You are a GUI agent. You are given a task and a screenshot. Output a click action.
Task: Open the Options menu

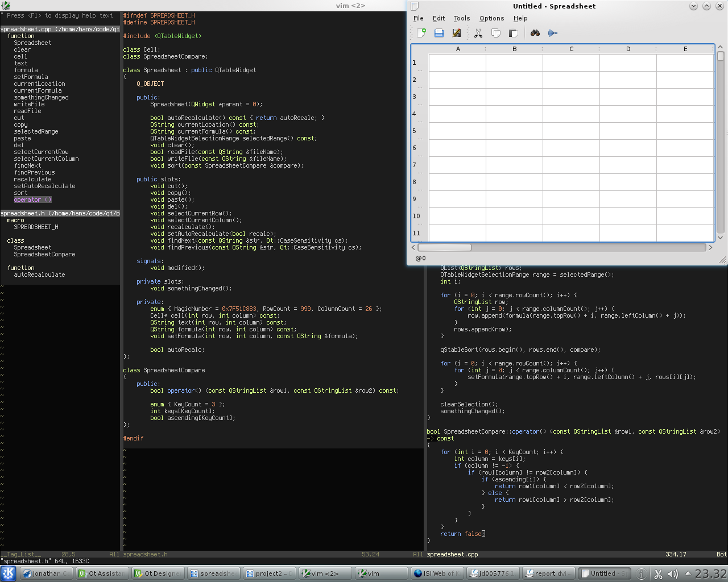[x=491, y=18]
